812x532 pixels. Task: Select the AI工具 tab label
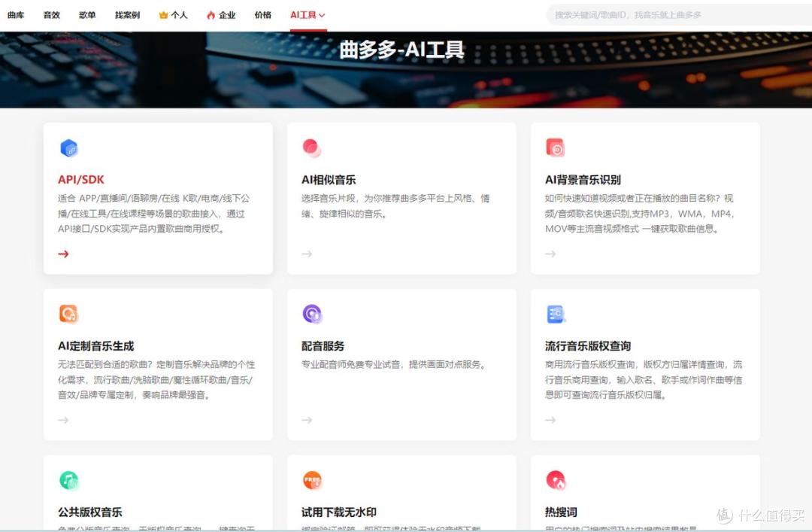tap(304, 15)
